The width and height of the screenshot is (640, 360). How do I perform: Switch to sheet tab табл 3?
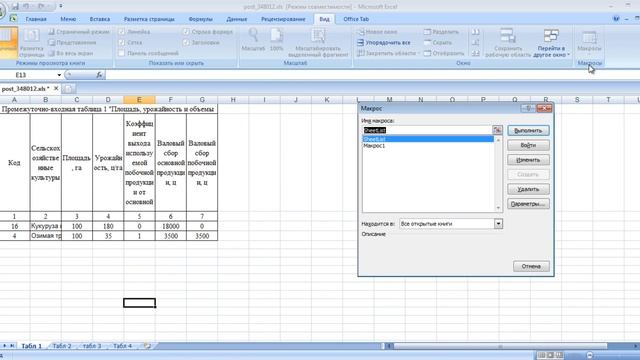(x=92, y=346)
